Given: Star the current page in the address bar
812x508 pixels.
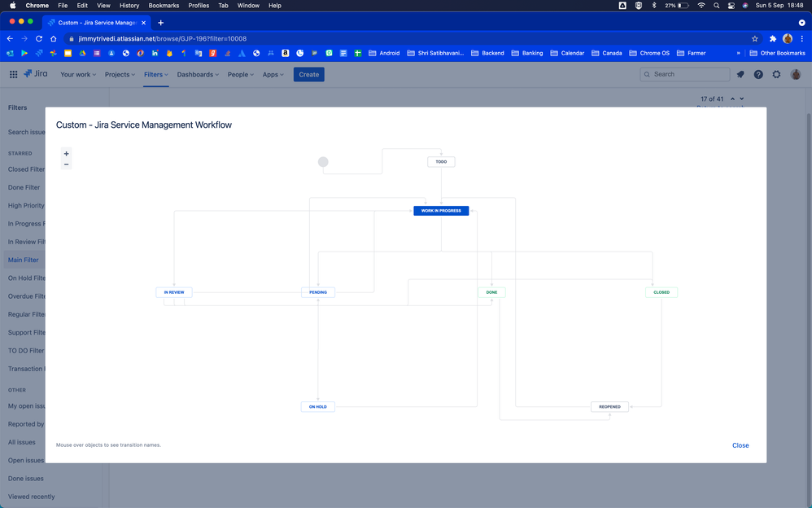Looking at the screenshot, I should 755,37.
